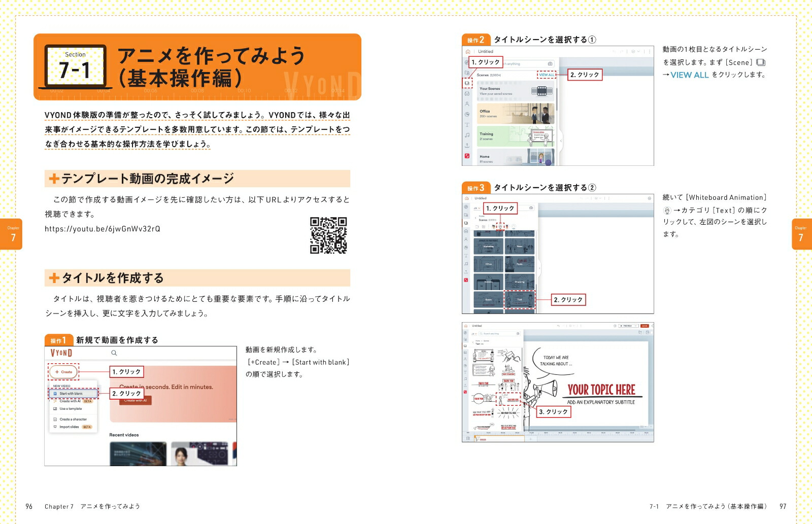Viewport: 812px width, 524px height.
Task: Click the back chevron beside the Text breadcrumb
Action: (x=473, y=342)
